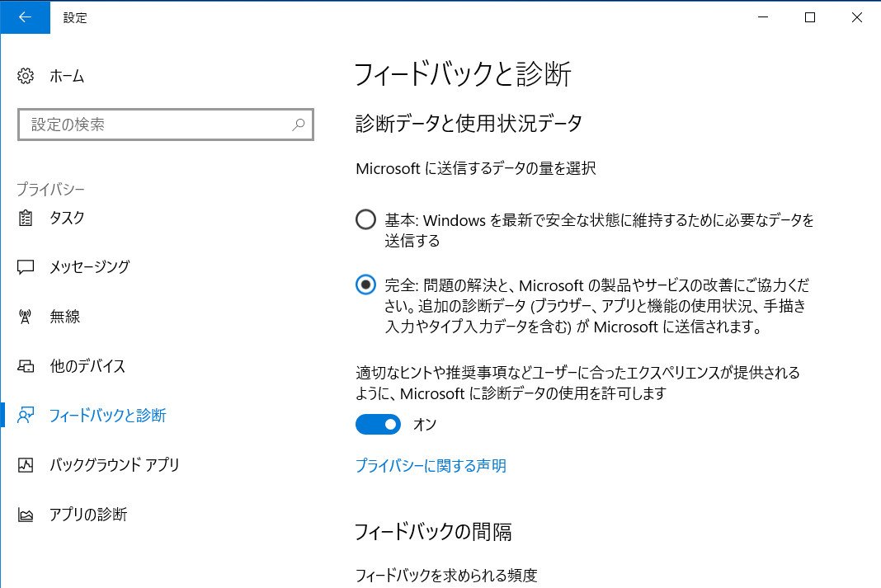Click the back arrow in title bar
Viewport: 881px width, 588px height.
pos(25,17)
